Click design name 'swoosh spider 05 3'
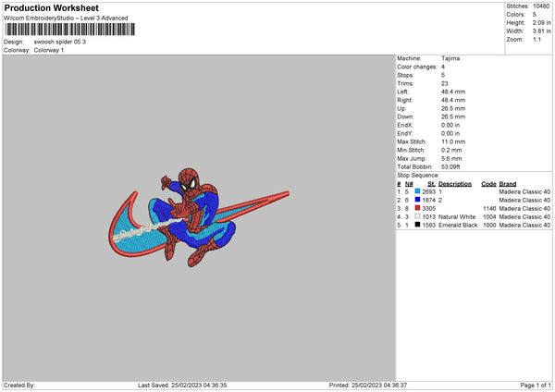This screenshot has height=392, width=555. (x=60, y=42)
